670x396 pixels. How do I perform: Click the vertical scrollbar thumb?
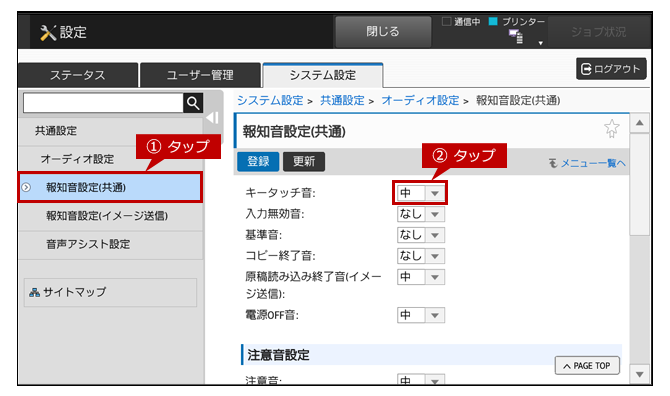pos(639,184)
